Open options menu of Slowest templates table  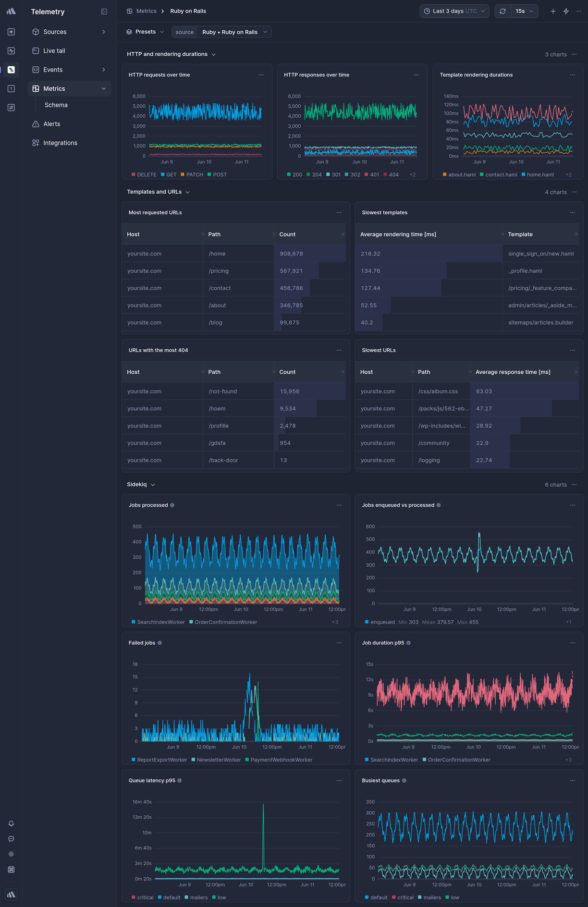pyautogui.click(x=573, y=212)
